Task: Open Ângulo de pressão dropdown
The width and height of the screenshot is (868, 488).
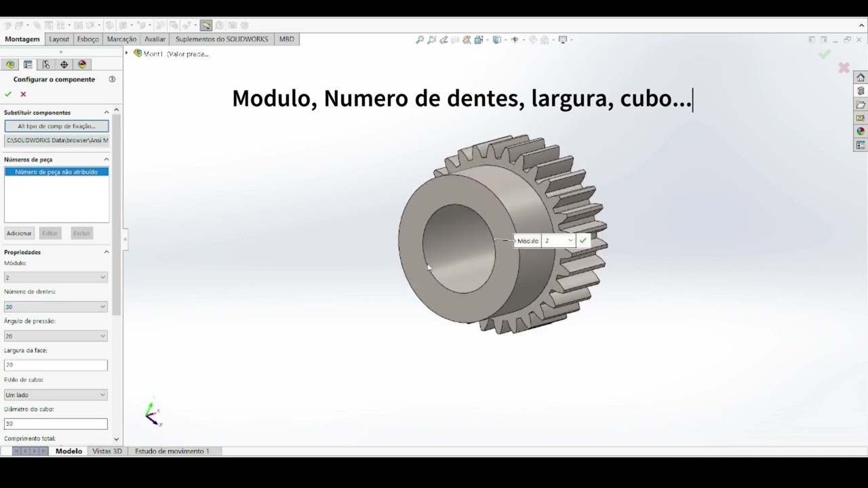Action: [56, 335]
